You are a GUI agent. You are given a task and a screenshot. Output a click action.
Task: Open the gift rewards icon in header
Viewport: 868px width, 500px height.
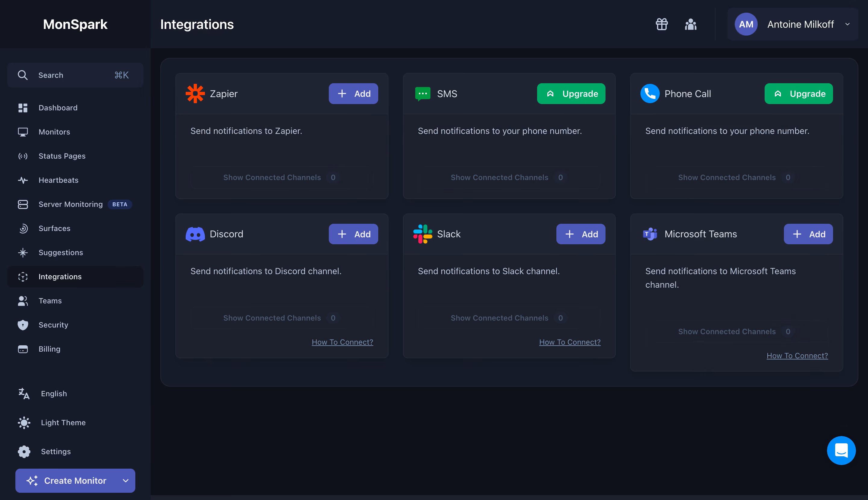662,24
